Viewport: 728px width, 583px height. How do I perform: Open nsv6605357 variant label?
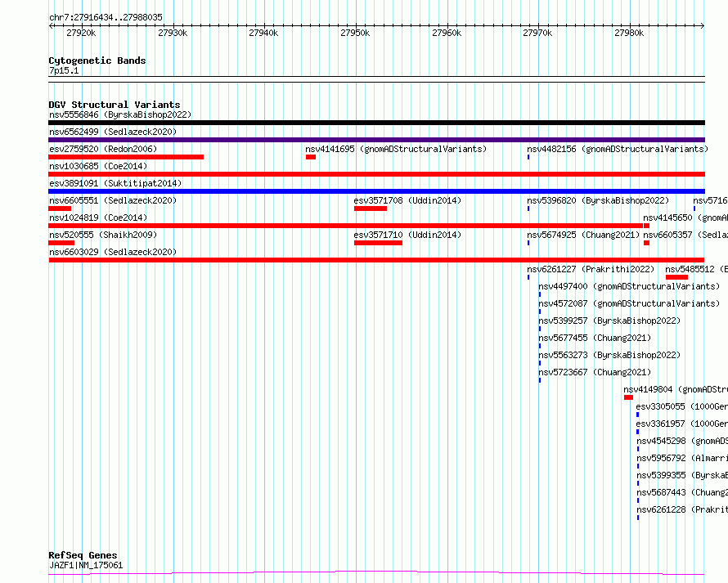point(685,235)
